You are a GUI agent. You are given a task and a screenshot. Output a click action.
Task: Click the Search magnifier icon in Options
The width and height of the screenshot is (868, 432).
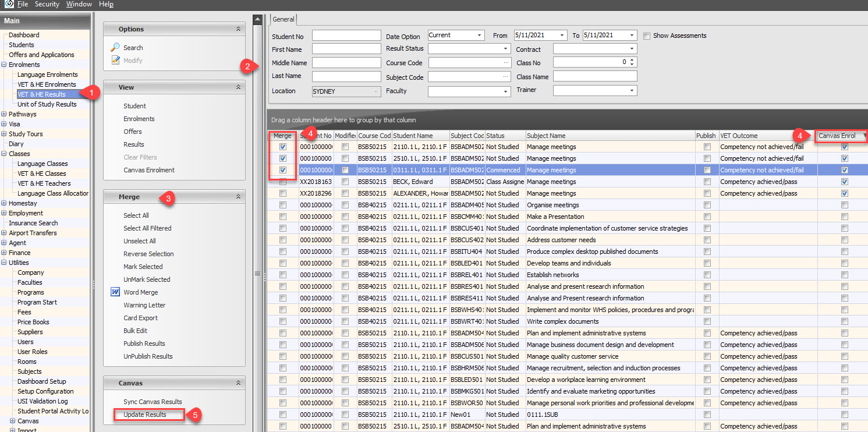click(x=115, y=48)
